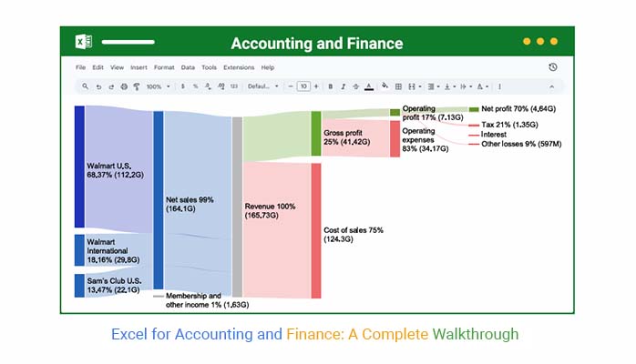Toggle strikethrough formatting

(x=355, y=86)
